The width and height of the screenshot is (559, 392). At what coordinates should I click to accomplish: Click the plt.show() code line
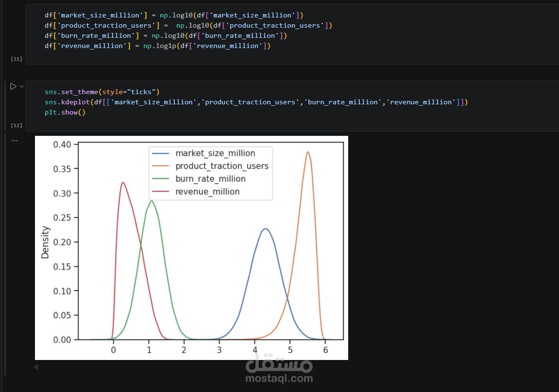[x=65, y=113]
